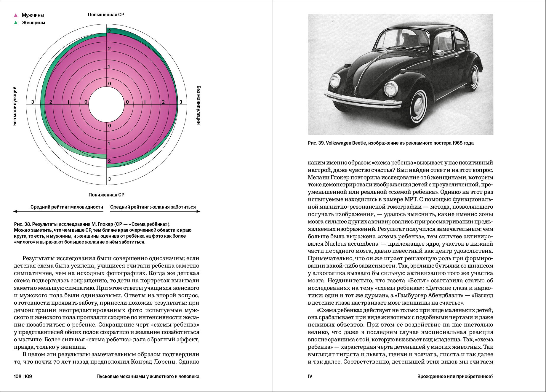Click the footer title Врожденное или приобретенное?
Viewport: 546px width, 392px height.
coord(455,376)
